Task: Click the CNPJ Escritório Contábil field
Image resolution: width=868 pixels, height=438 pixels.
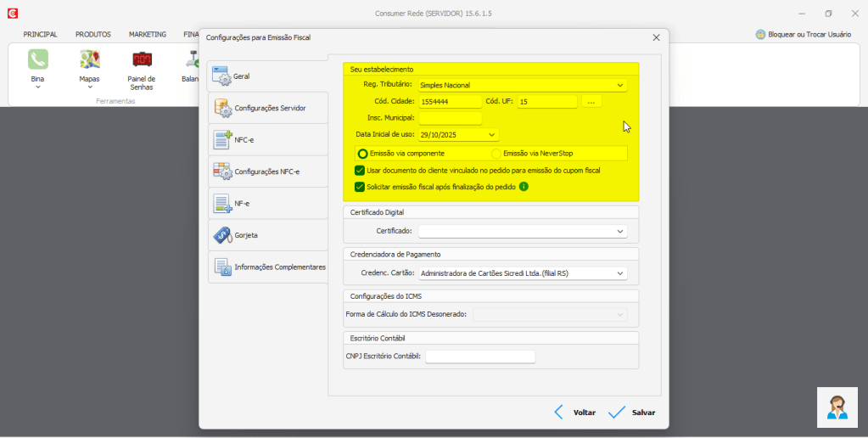Action: [480, 357]
